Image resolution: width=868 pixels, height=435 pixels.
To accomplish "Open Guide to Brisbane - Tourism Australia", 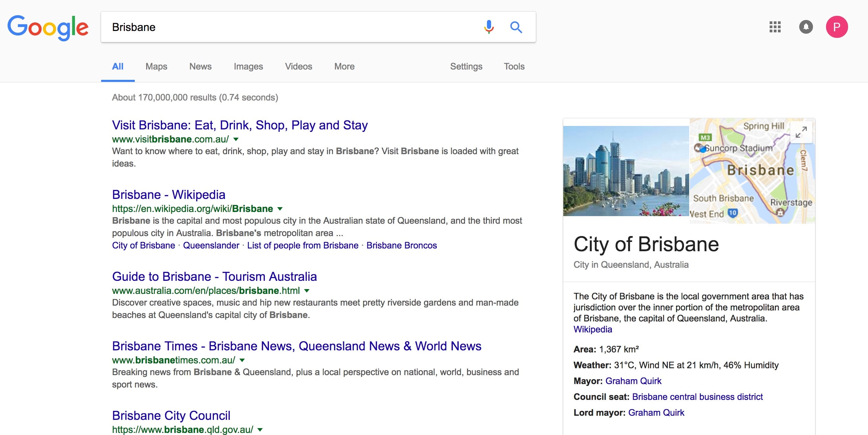I will (214, 277).
